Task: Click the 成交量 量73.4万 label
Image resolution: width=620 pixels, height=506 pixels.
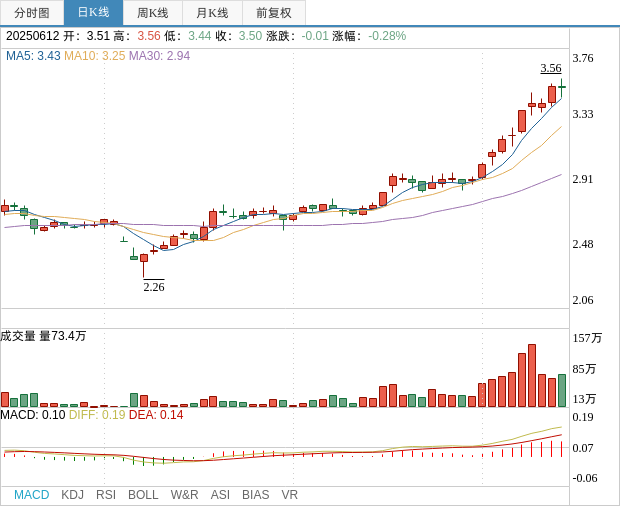Action: (43, 336)
